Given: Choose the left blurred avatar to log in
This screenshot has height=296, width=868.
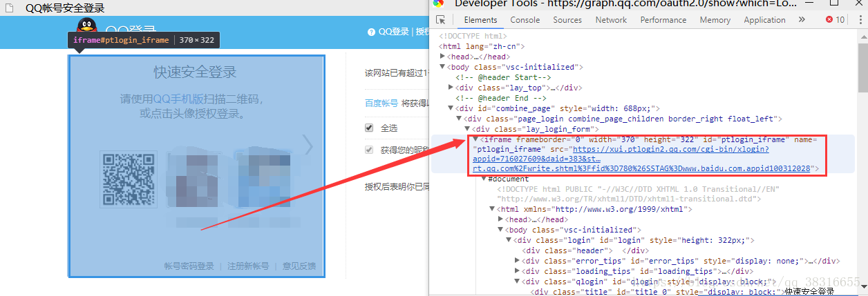Looking at the screenshot, I should (x=193, y=181).
